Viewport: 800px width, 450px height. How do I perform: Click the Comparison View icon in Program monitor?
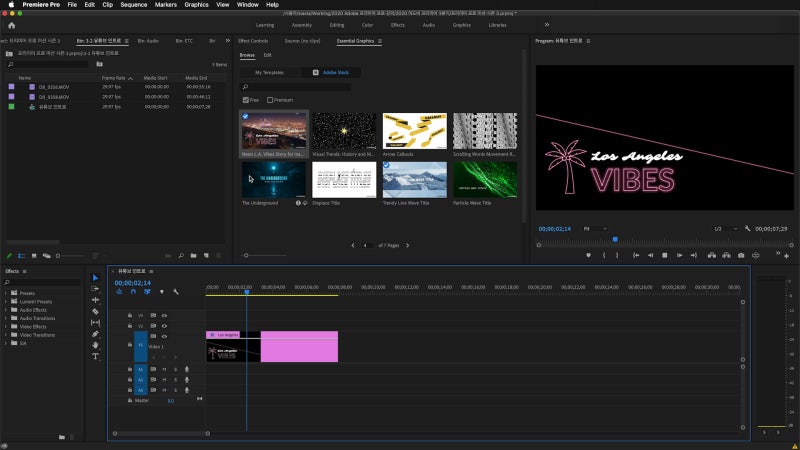(x=756, y=255)
